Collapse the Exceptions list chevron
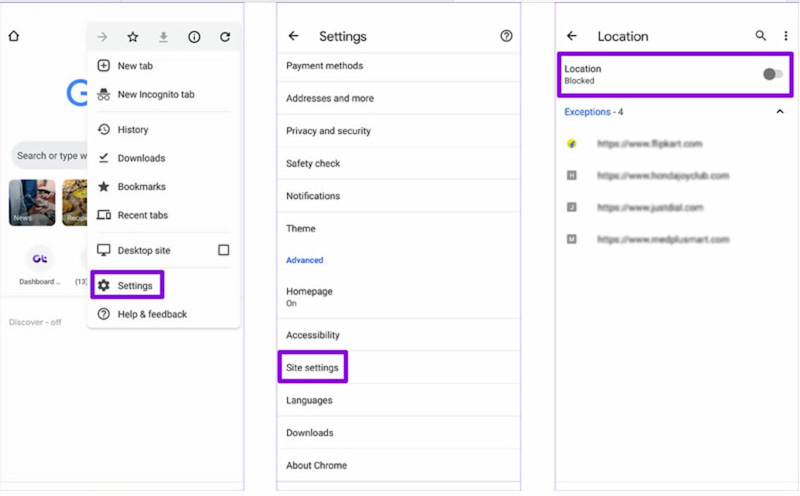The height and width of the screenshot is (496, 800). [x=780, y=112]
